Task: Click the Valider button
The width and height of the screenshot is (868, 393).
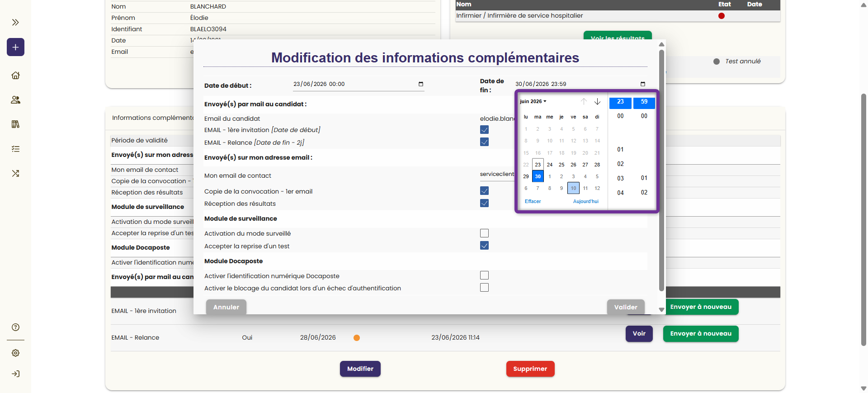Action: tap(626, 307)
